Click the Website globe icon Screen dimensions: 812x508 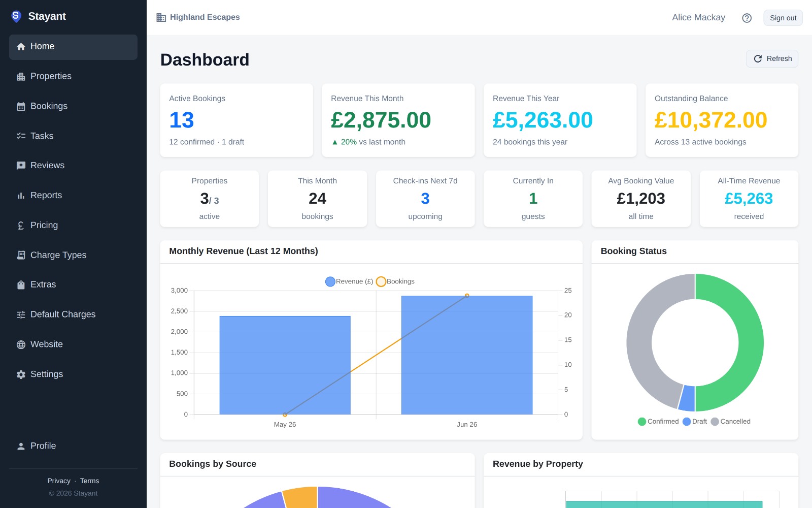pos(21,344)
